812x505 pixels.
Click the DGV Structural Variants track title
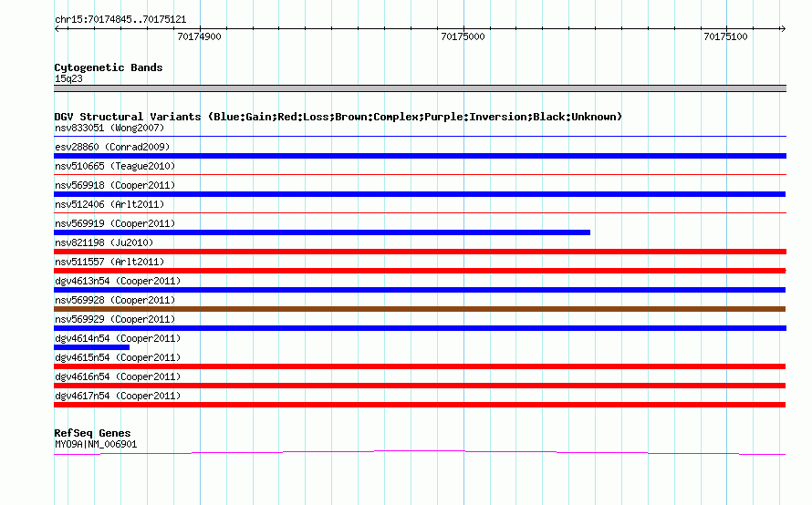point(338,117)
